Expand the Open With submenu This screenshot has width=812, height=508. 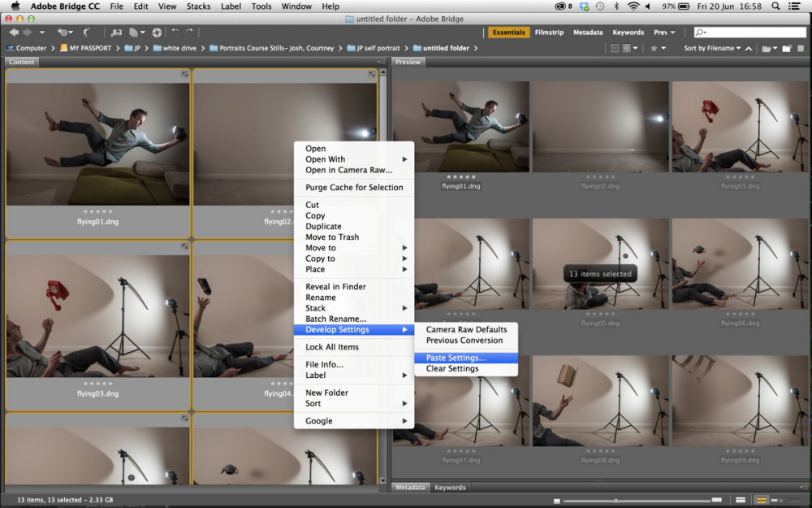point(354,159)
